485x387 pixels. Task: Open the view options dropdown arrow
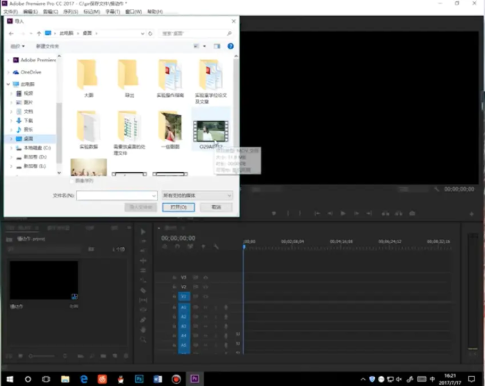tap(204, 46)
